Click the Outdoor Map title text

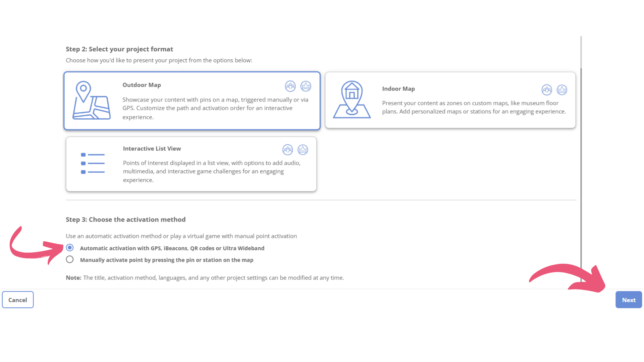pos(142,85)
